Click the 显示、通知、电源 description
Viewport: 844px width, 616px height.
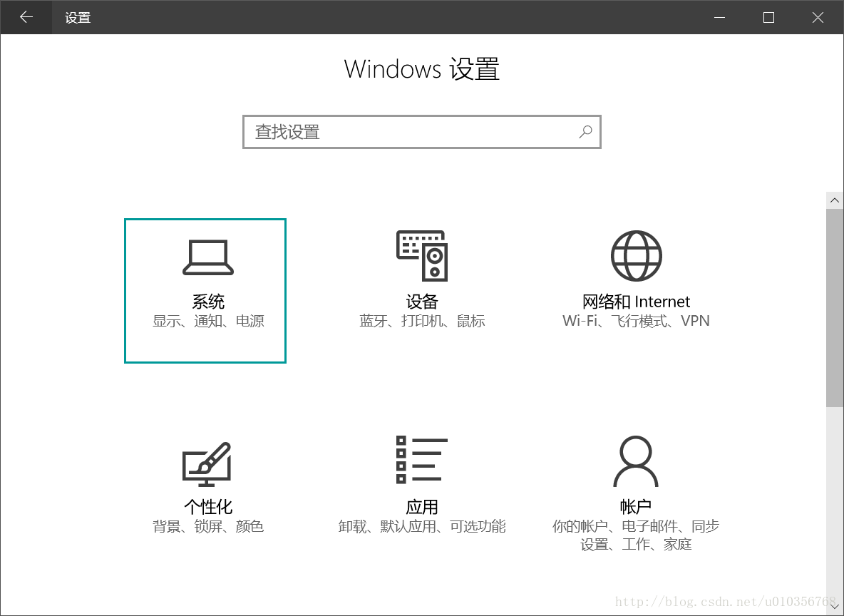208,321
